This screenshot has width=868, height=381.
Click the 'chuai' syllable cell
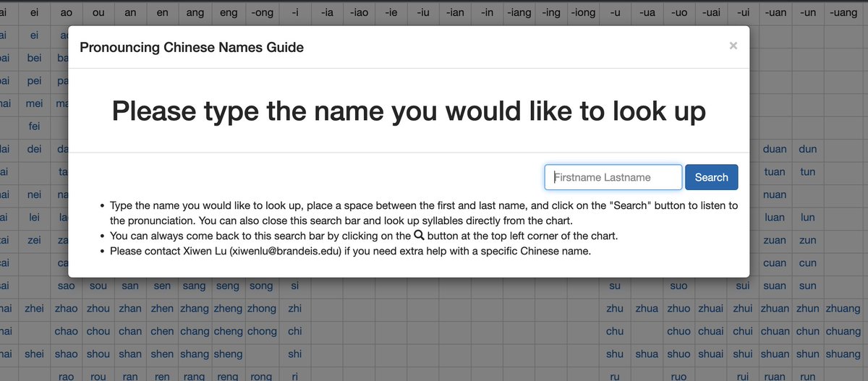tap(710, 332)
